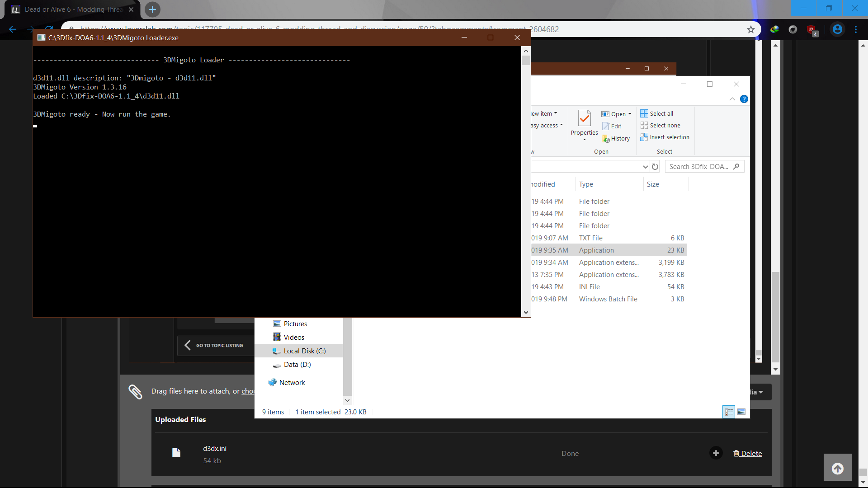Click the 3DMigoto Loader title bar icon
Screen dimensions: 868x488
click(41, 38)
